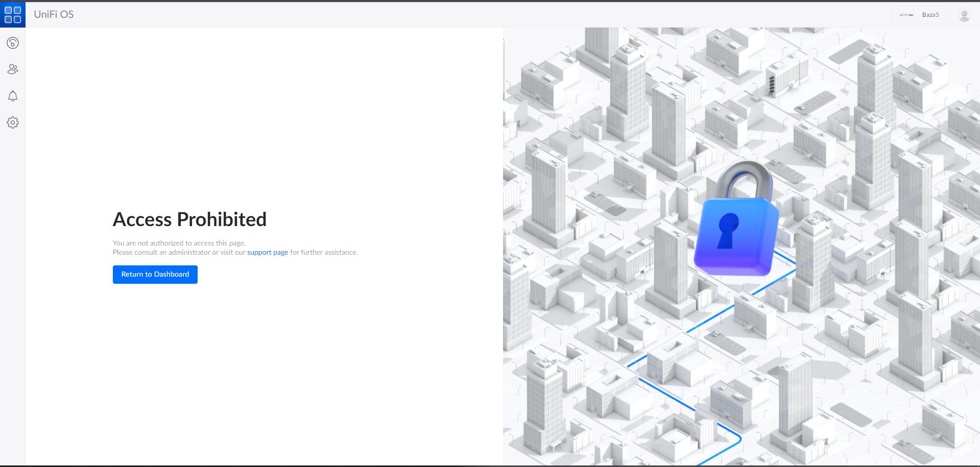Open the notifications bell icon
This screenshot has height=467, width=980.
click(x=13, y=96)
